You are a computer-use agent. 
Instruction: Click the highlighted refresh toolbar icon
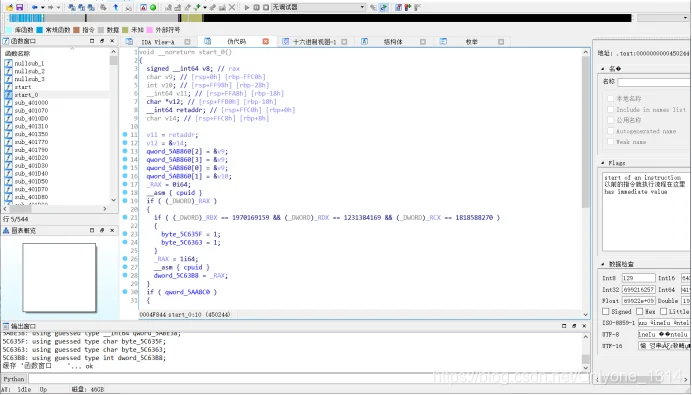tap(383, 8)
